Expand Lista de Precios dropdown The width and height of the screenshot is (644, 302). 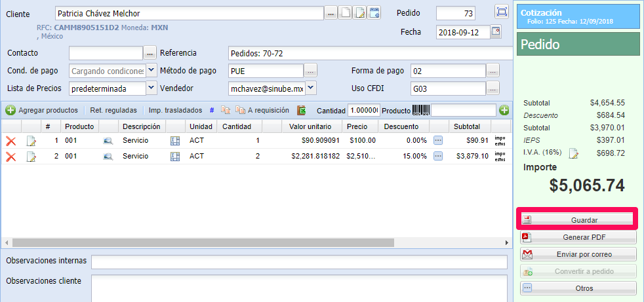[x=151, y=87]
